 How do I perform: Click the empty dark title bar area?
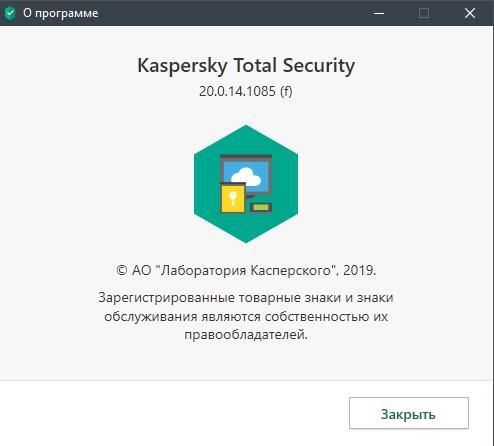(x=233, y=13)
